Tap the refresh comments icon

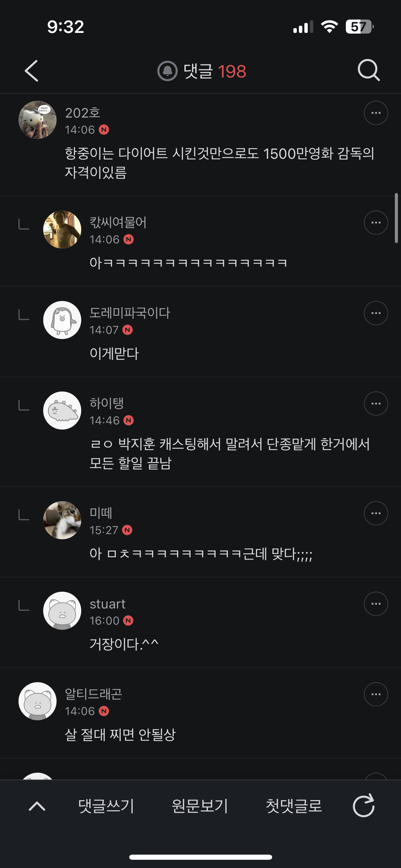(x=364, y=806)
